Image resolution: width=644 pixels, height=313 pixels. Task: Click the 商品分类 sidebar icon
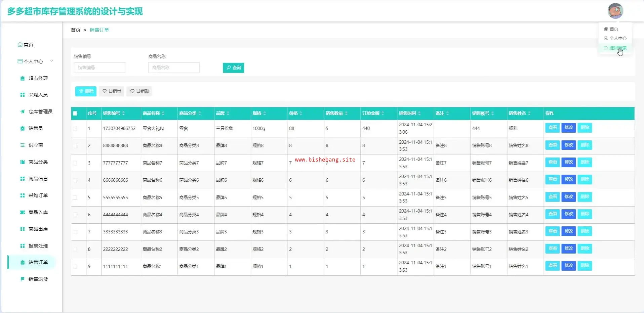(x=23, y=162)
